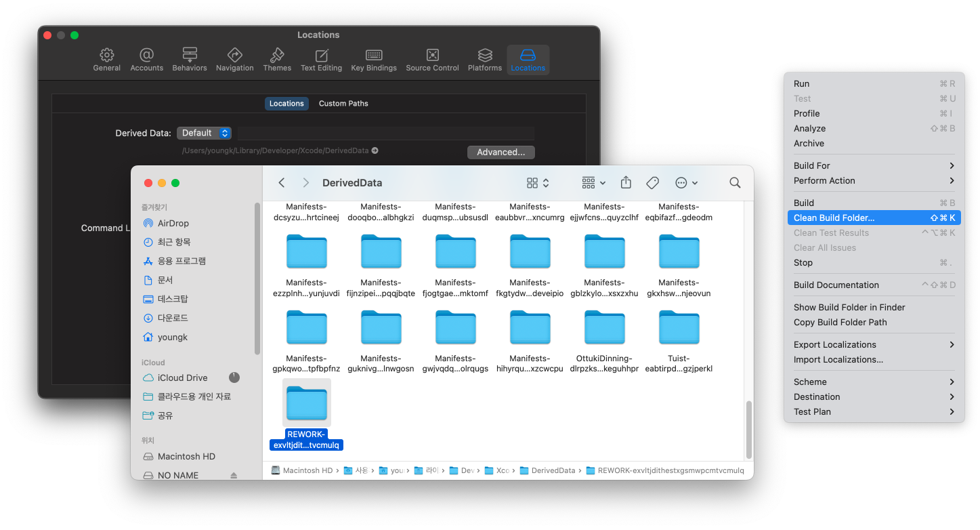The height and width of the screenshot is (530, 980).
Task: Select Locations settings toolbar icon
Action: [528, 60]
